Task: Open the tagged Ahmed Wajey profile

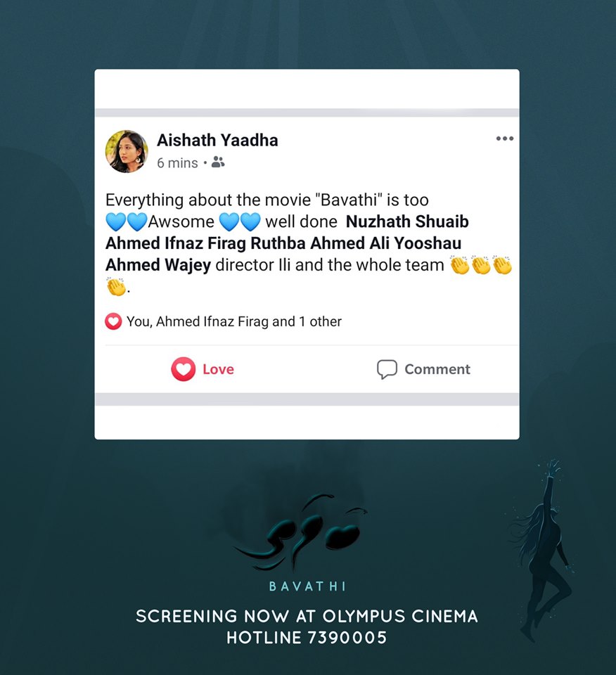Action: 158,265
